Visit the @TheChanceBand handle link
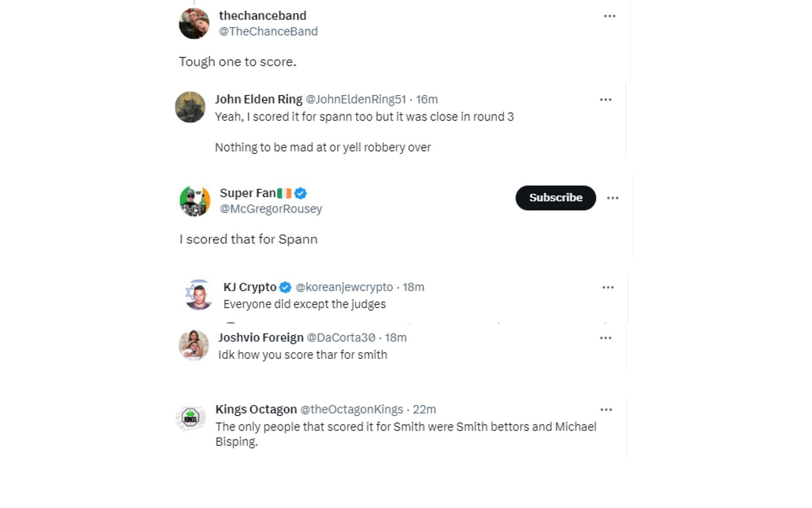Viewport: 812px width, 508px height. click(268, 31)
